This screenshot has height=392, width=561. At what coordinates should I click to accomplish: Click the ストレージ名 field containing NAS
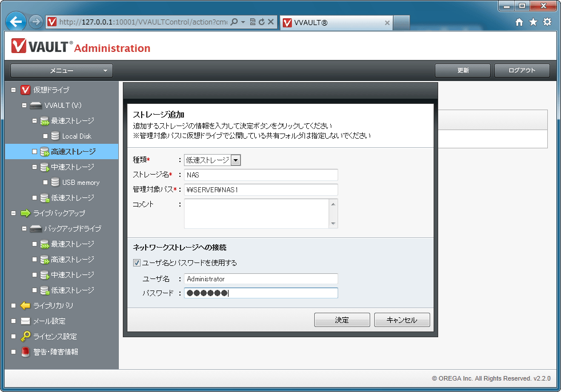coord(261,175)
